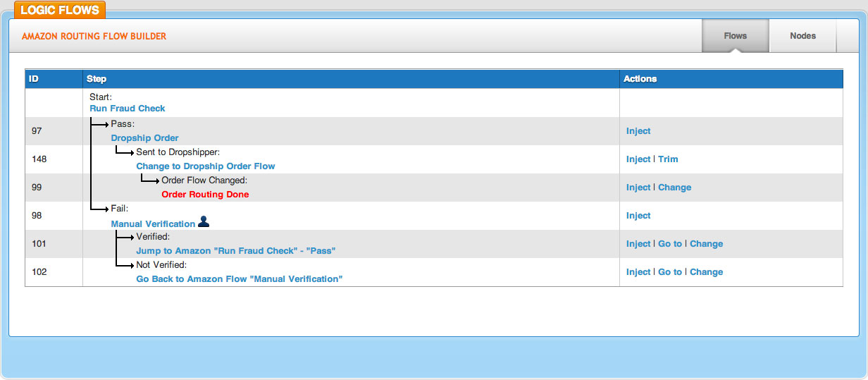Click Go to for step ID 101
This screenshot has width=868, height=380.
[x=670, y=244]
